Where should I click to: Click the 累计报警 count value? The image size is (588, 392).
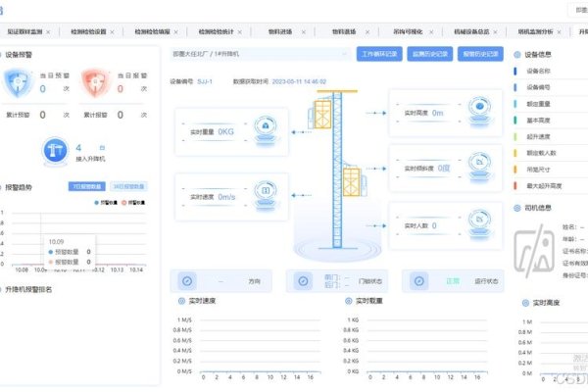click(120, 115)
